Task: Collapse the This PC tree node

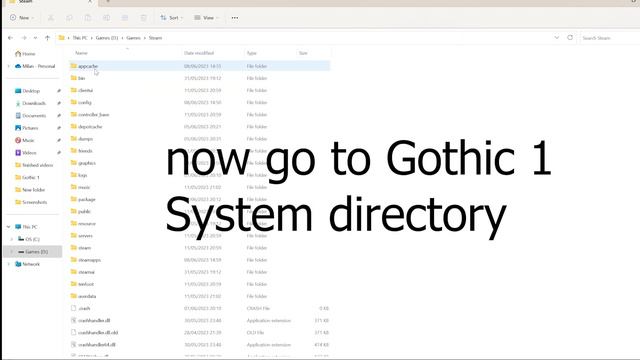Action: coord(9,227)
